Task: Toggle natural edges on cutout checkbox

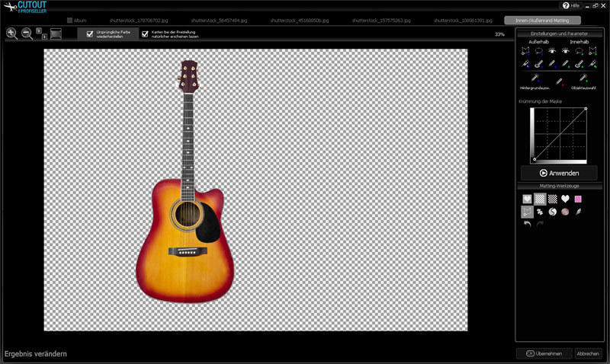Action: [x=145, y=34]
